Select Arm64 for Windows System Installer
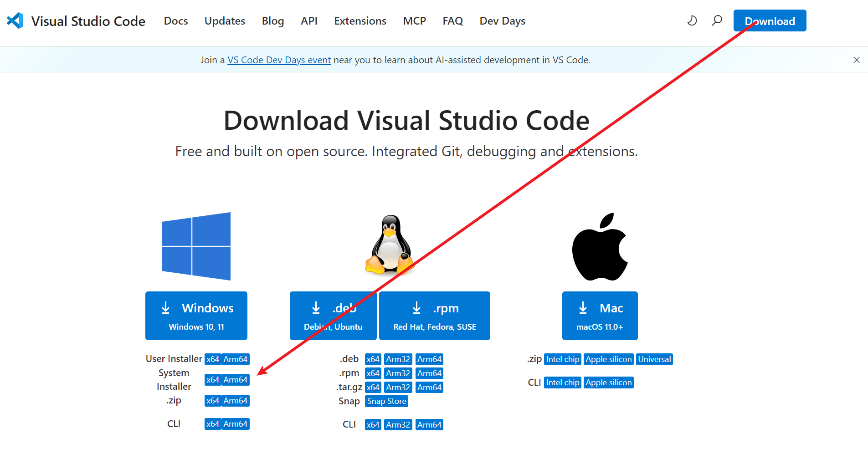Screen dimensions: 868x459 click(x=236, y=380)
